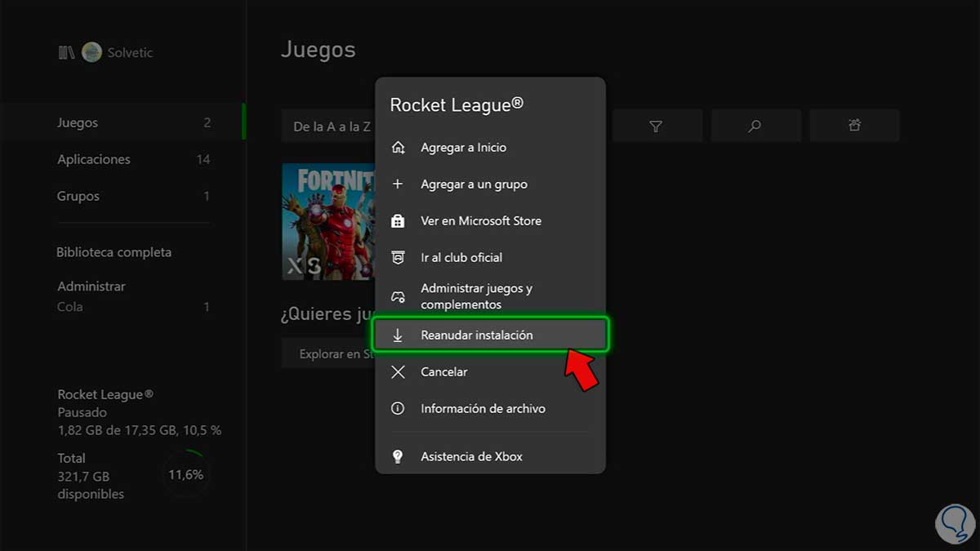Click the Rocket League® menu title

click(x=457, y=105)
